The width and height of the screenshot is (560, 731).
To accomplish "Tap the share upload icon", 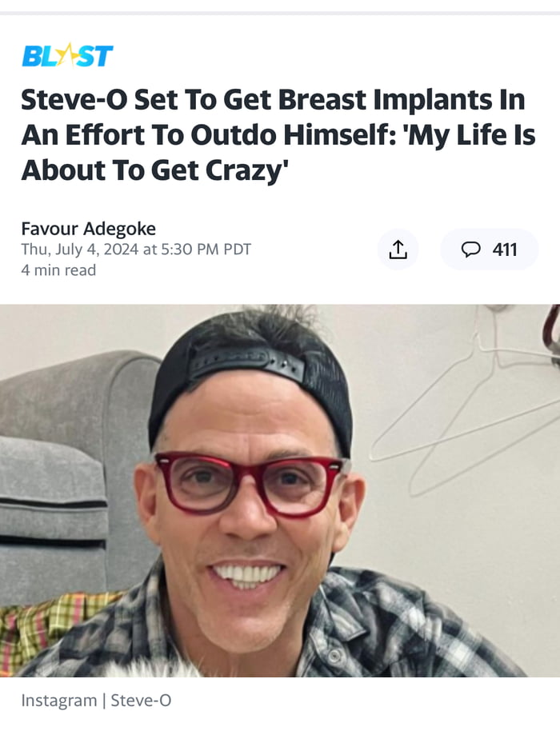I will pos(398,250).
